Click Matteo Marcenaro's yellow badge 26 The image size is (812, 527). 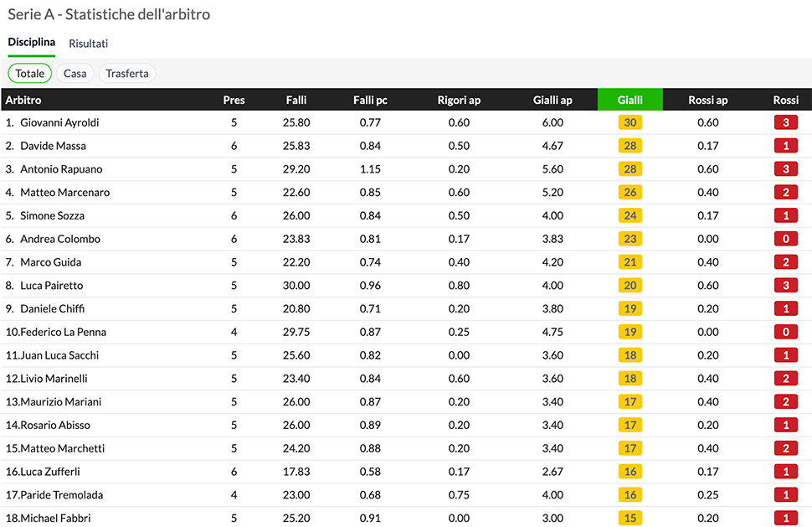point(630,193)
